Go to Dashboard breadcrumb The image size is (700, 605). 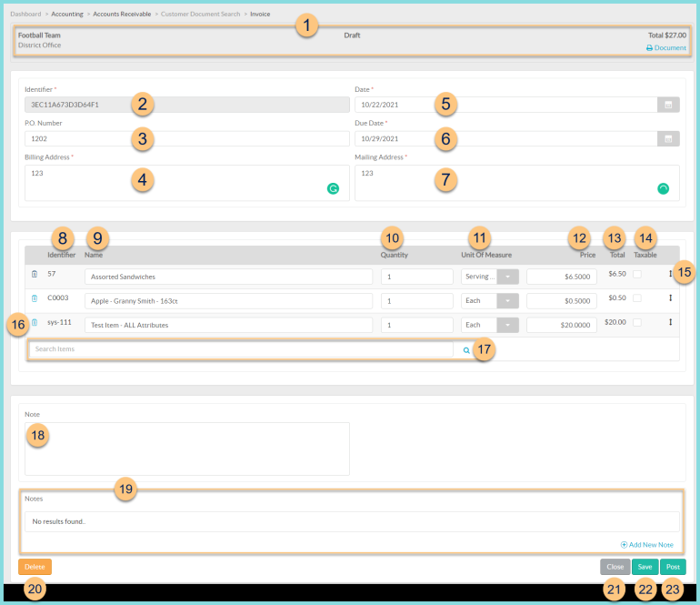click(x=25, y=14)
